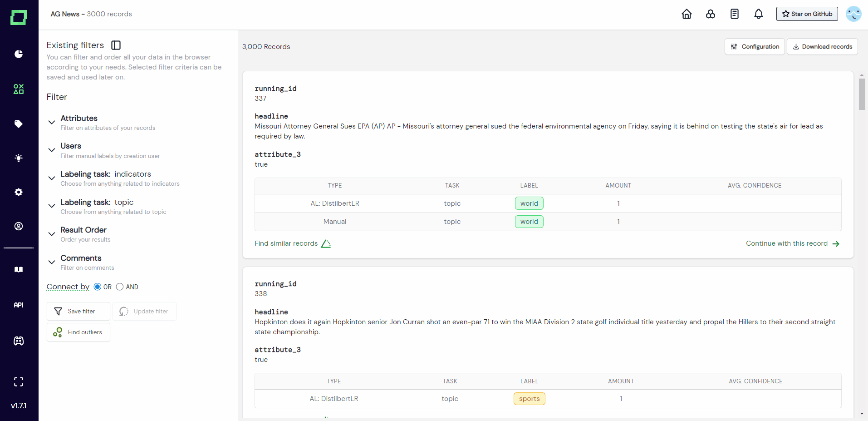Open the labeling tag icon in the sidebar

point(19,124)
